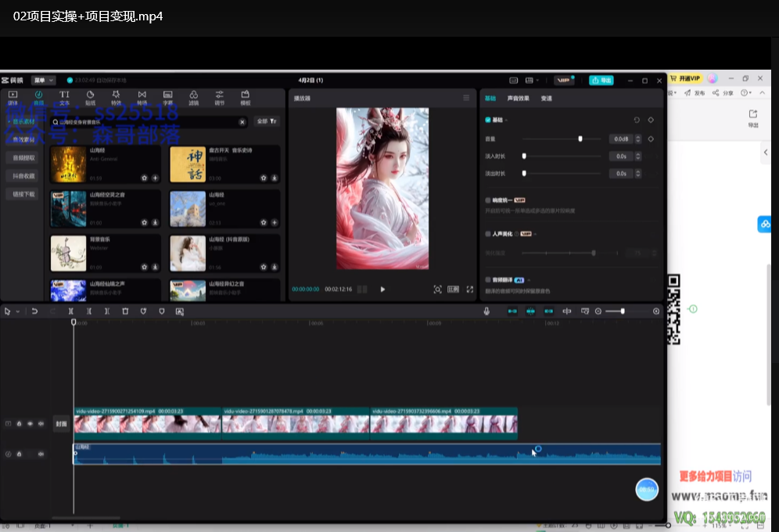Screen dimensions: 779x532
Task: Reset the 基础 audio settings
Action: click(x=637, y=120)
